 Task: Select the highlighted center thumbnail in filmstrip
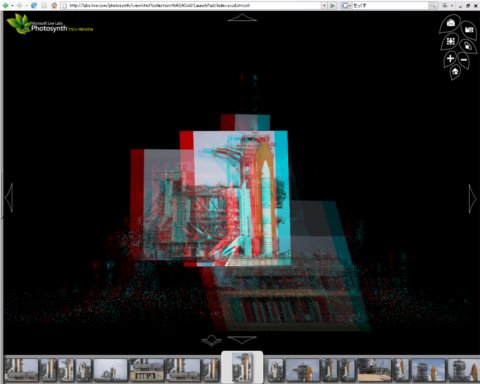coord(242,367)
